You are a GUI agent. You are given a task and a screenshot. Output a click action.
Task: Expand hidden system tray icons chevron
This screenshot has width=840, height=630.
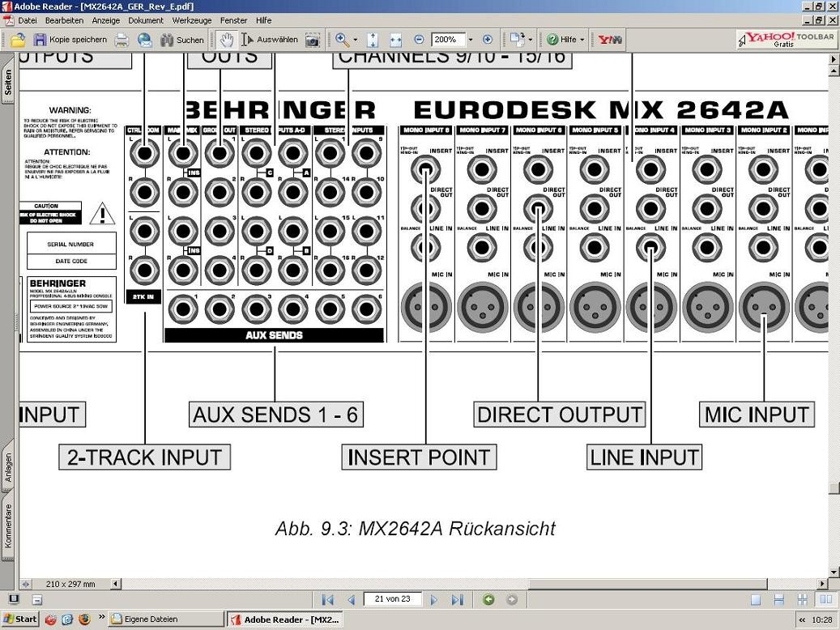802,620
